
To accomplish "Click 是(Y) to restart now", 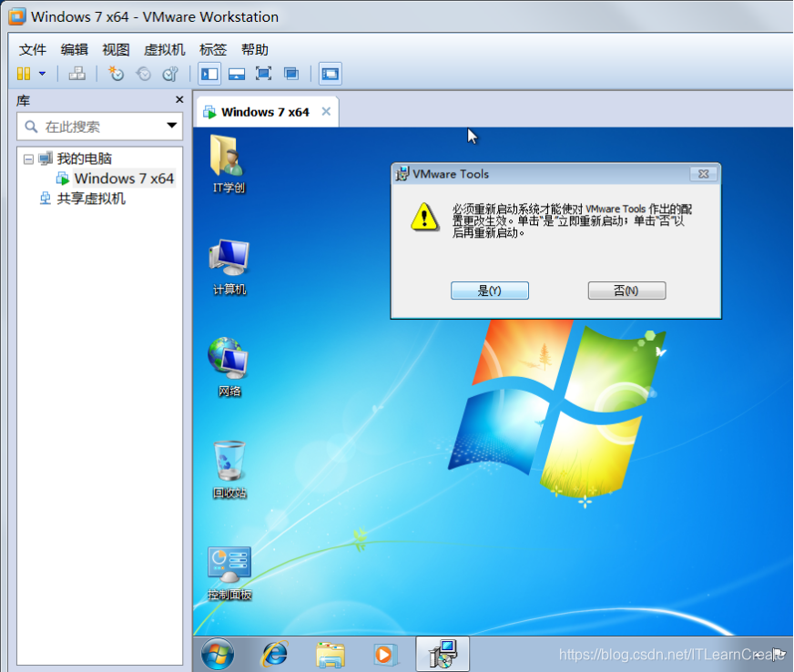I will point(490,290).
